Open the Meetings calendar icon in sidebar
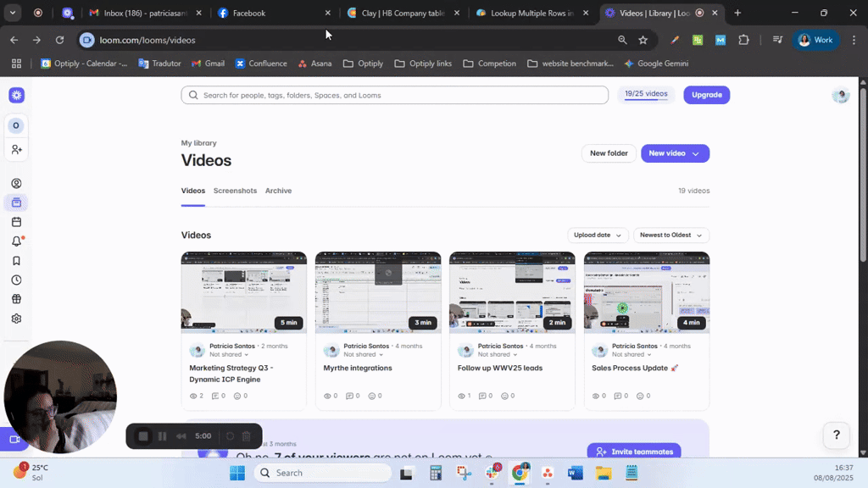Viewport: 868px width, 488px height. coord(16,221)
